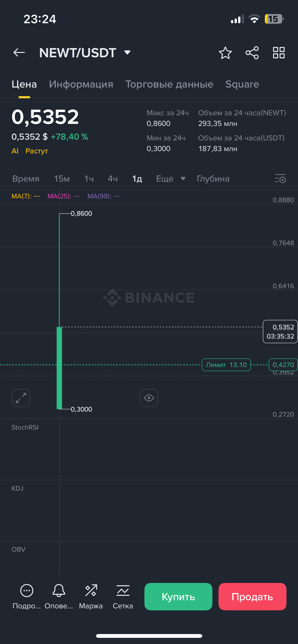Tap the Мин за 24ч value 0,3000
Image resolution: width=298 pixels, height=644 pixels.
tap(158, 149)
